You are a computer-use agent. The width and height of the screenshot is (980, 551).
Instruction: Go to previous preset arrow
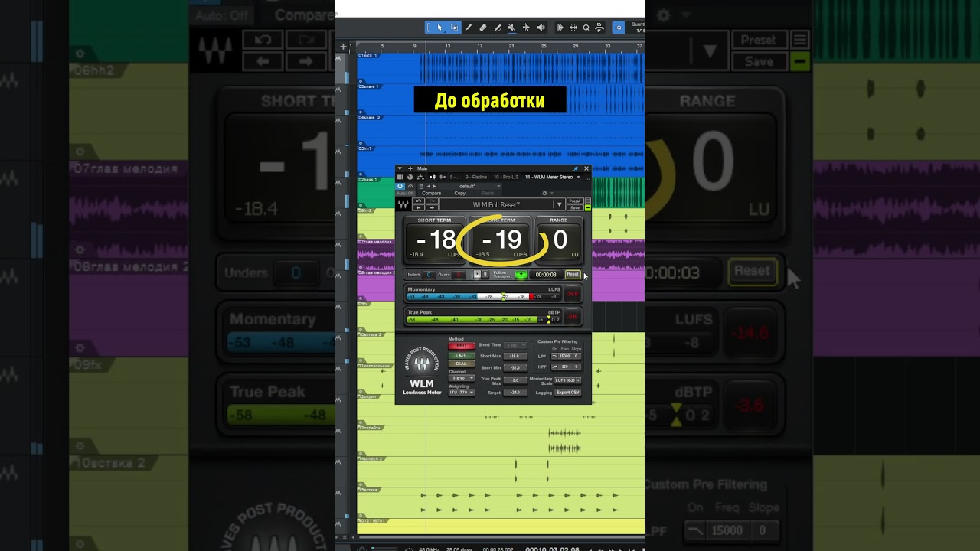pyautogui.click(x=429, y=186)
